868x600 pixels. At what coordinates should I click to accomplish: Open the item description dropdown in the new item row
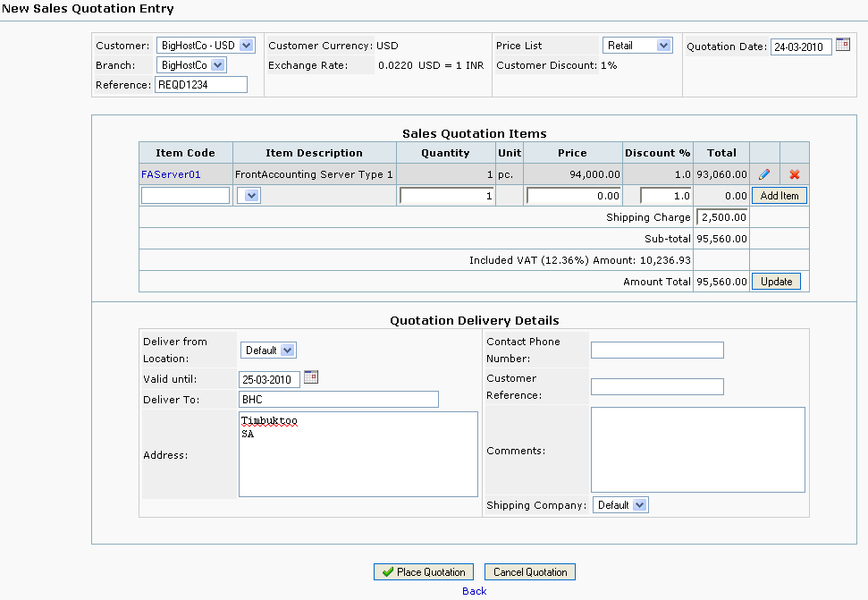click(249, 196)
